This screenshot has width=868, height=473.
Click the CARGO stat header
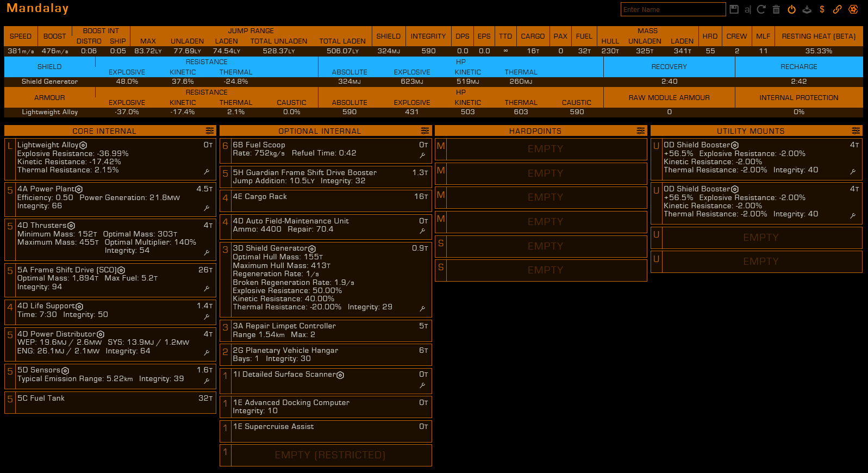[x=533, y=36]
